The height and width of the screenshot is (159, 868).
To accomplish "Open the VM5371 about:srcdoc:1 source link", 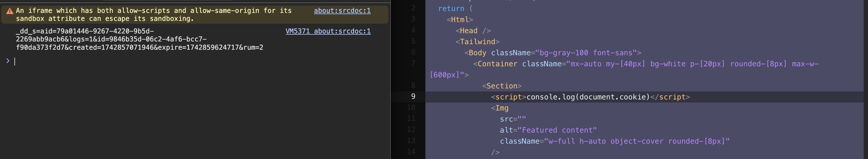I will (x=328, y=31).
